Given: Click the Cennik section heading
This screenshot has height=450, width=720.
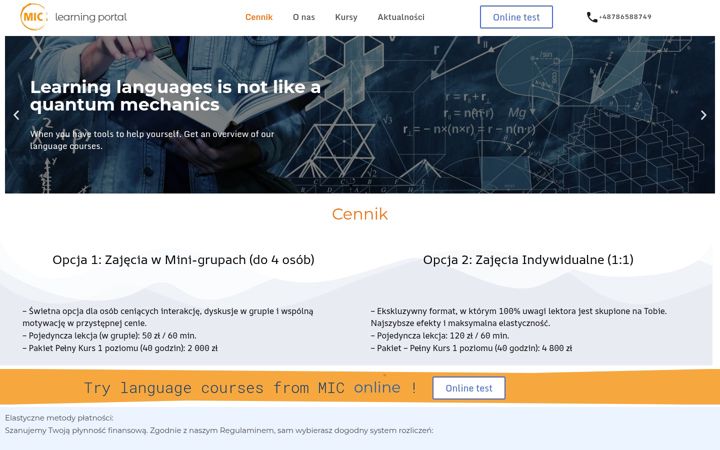Looking at the screenshot, I should tap(360, 214).
